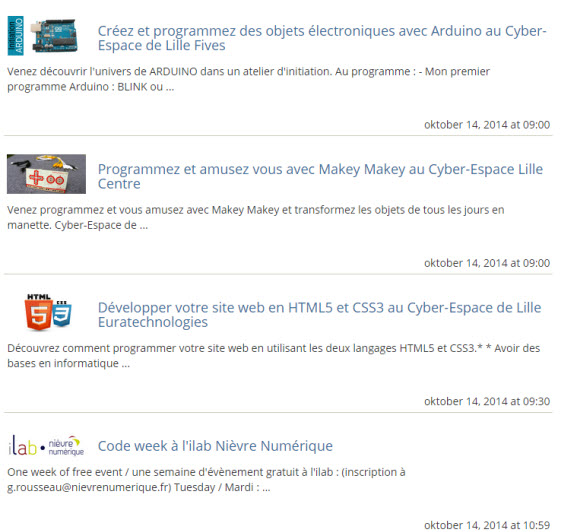Click the vertical Initiation ARDUINO label icon
568x532 pixels.
[16, 35]
